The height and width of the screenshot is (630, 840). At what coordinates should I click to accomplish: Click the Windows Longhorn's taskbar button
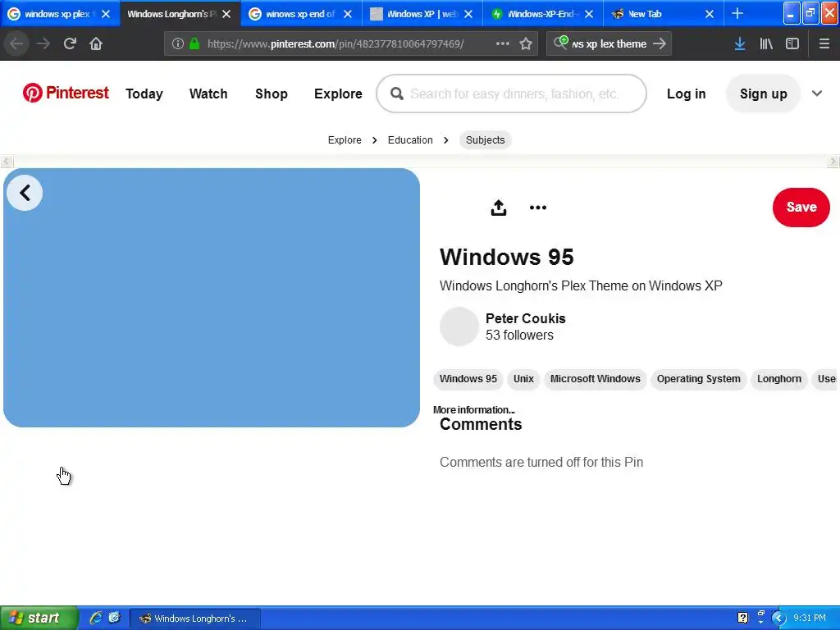pos(195,619)
